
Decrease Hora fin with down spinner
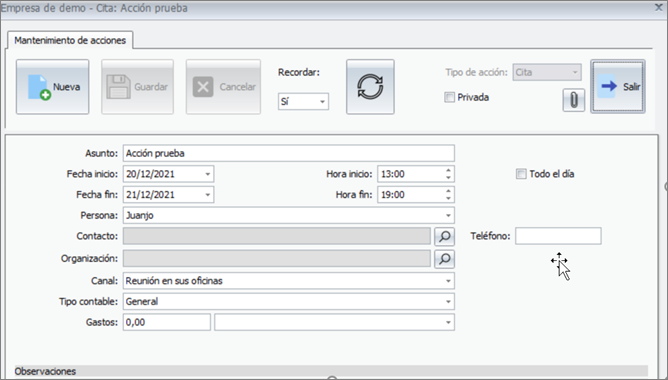click(448, 199)
